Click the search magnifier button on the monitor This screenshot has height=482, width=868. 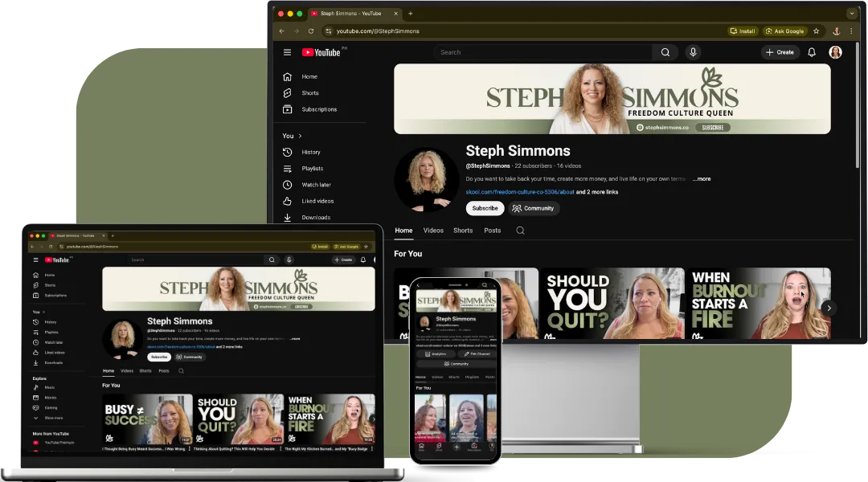coord(665,52)
